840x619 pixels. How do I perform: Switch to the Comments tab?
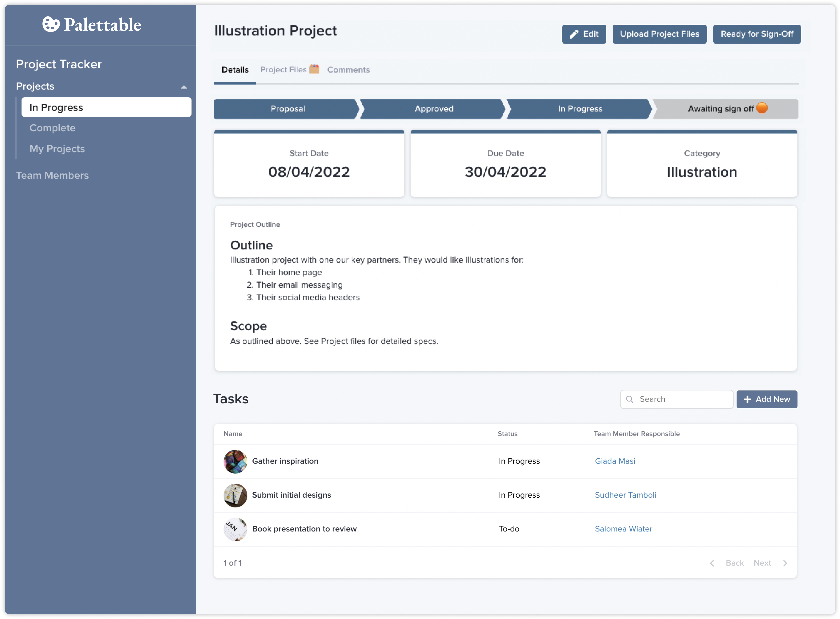tap(348, 69)
